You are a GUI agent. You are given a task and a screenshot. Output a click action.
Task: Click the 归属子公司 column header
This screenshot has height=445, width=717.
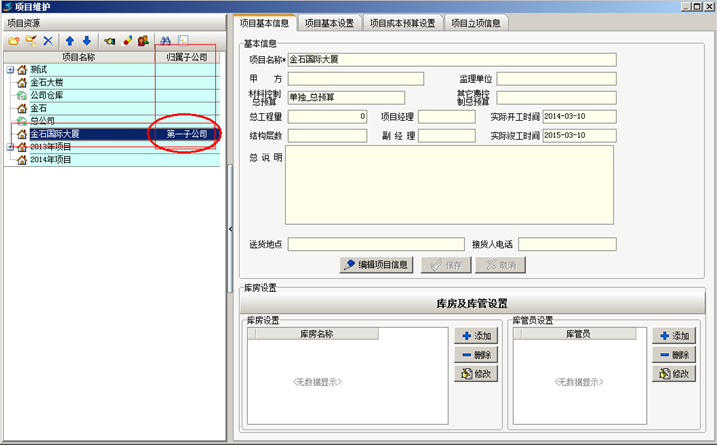[187, 57]
